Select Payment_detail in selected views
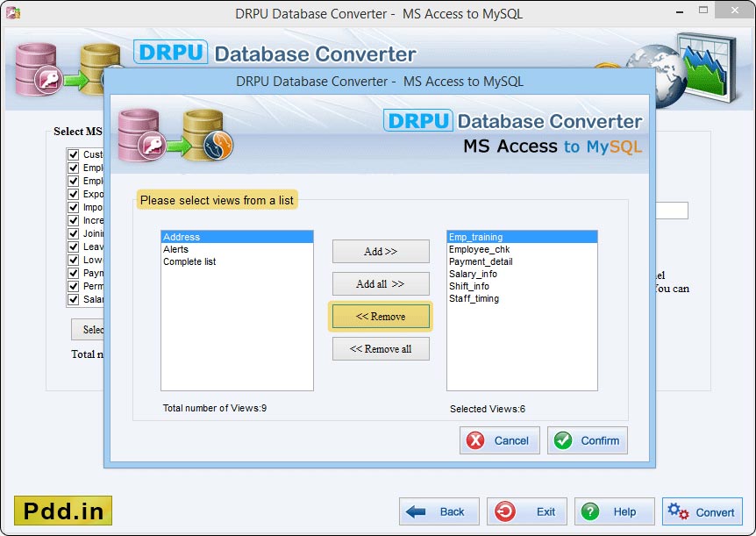Viewport: 756px width, 536px height. [522, 261]
